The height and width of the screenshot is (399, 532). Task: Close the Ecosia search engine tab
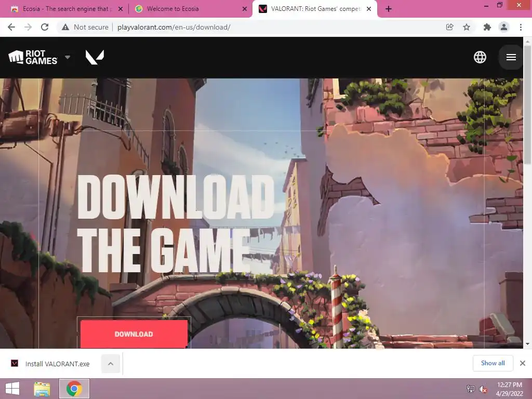[121, 9]
